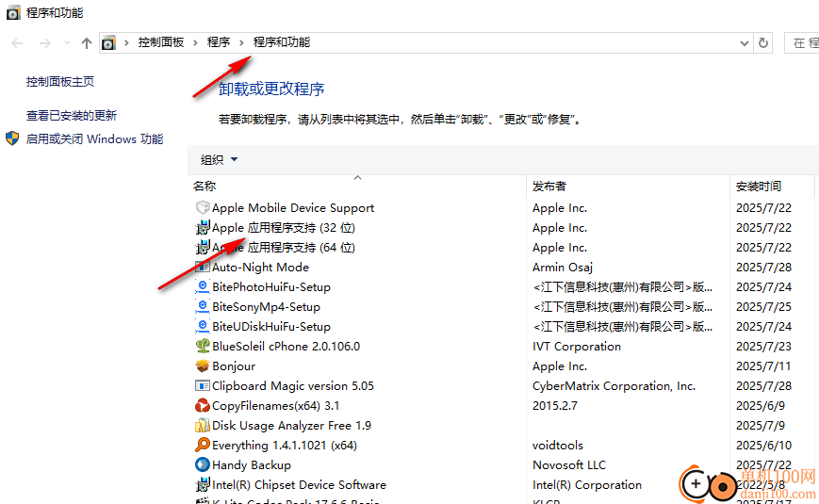Image resolution: width=819 pixels, height=504 pixels.
Task: Select BiteSonyMp4-Setup entry
Action: [266, 306]
